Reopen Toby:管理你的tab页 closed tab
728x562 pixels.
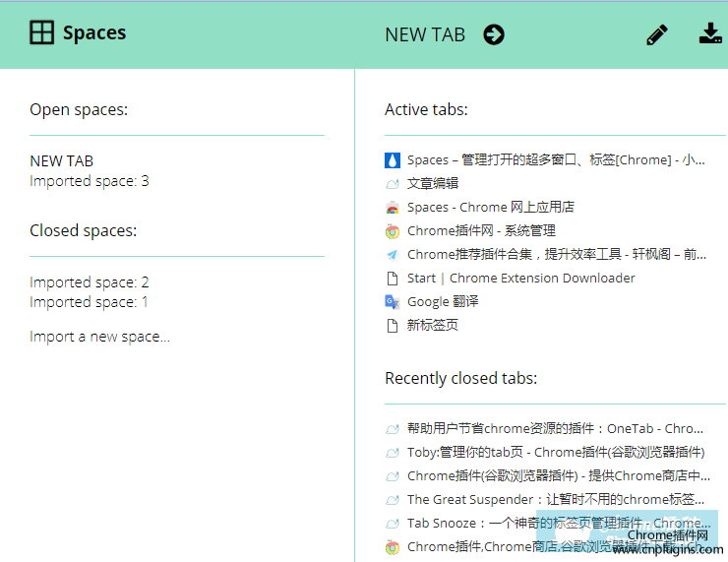coord(556,453)
